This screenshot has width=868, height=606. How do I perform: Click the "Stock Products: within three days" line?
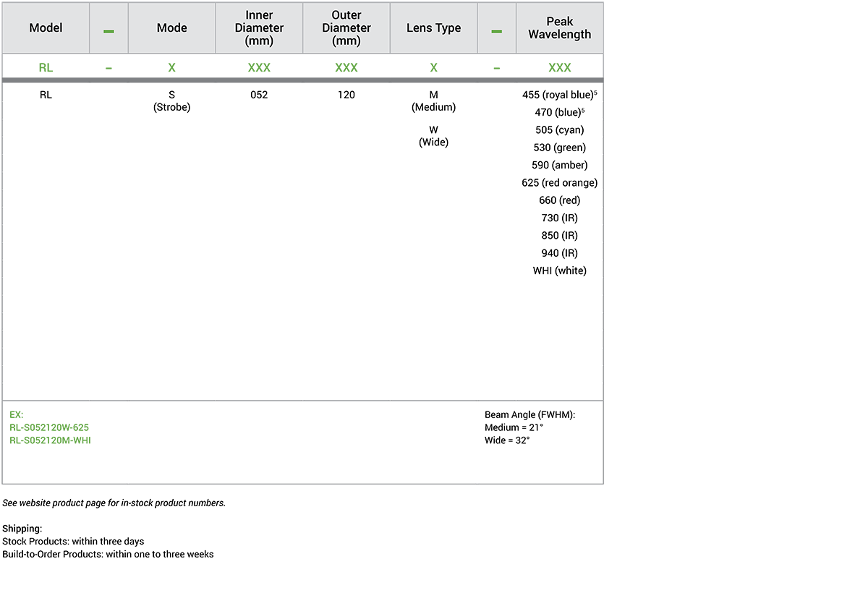pos(73,542)
